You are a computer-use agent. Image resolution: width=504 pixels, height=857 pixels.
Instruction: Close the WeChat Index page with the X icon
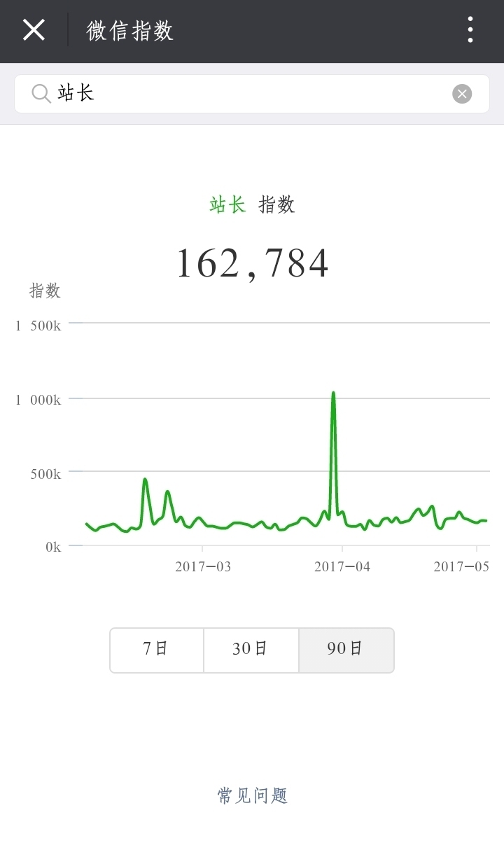click(x=34, y=30)
